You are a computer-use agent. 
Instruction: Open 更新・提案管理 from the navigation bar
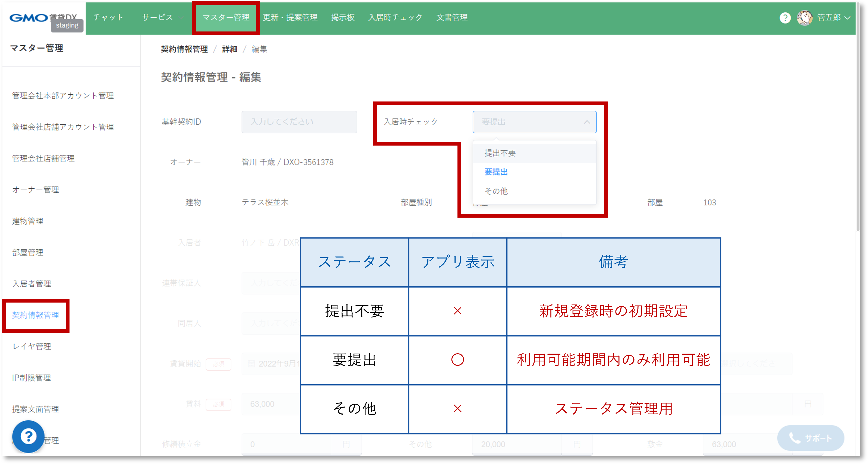click(x=290, y=17)
